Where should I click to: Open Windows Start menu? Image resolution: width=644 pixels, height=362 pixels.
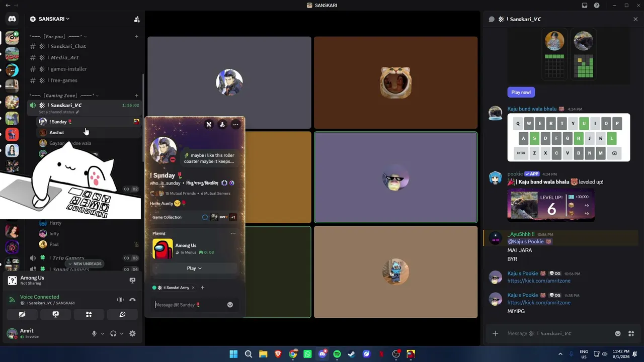[x=233, y=354]
